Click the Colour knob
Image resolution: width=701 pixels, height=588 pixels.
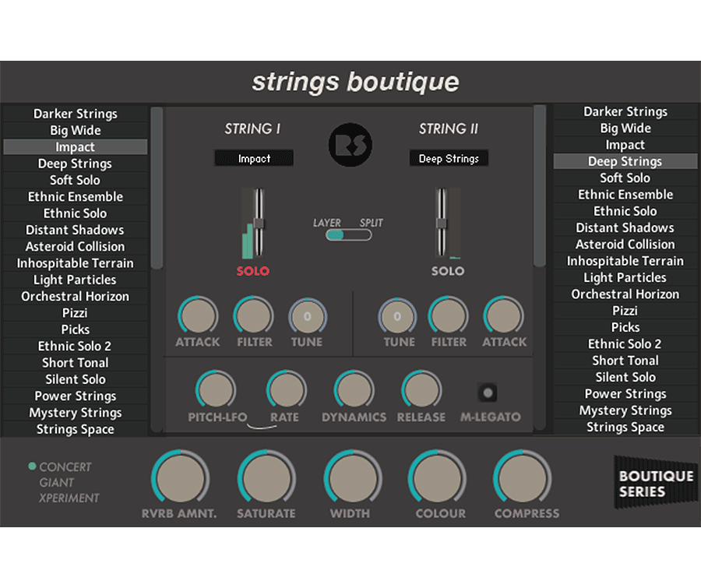coord(437,478)
